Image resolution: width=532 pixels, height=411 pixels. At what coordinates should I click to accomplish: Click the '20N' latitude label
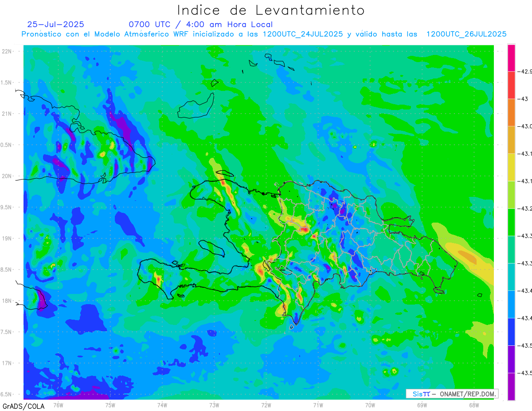pyautogui.click(x=7, y=176)
